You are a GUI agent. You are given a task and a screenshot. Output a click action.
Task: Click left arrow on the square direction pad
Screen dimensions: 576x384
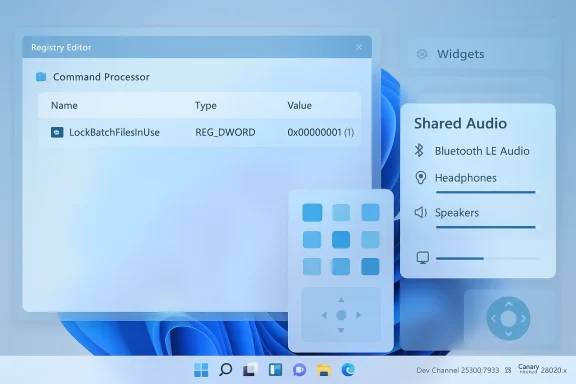tap(324, 315)
